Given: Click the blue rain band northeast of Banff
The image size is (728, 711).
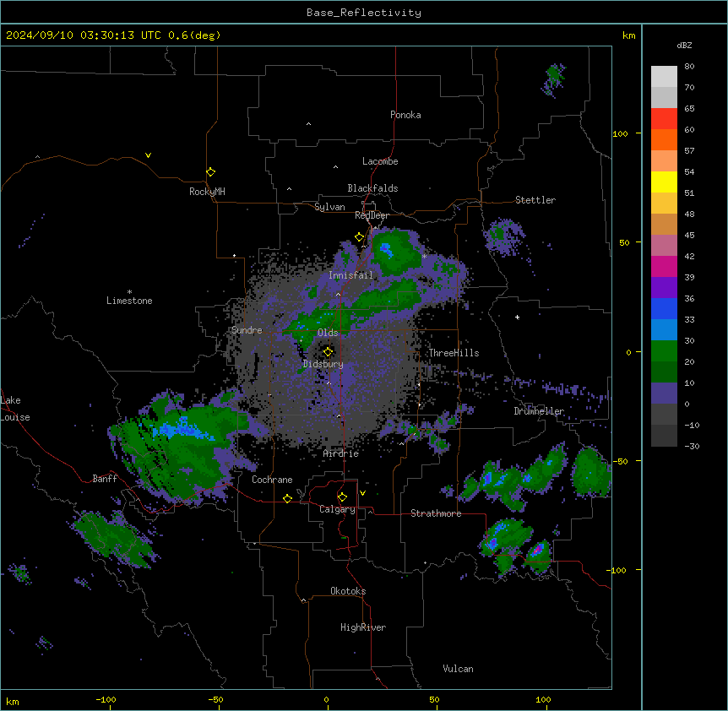Looking at the screenshot, I should tap(183, 429).
